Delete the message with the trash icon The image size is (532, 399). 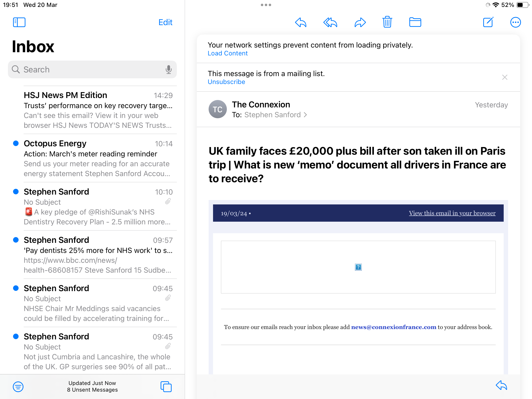pyautogui.click(x=387, y=22)
